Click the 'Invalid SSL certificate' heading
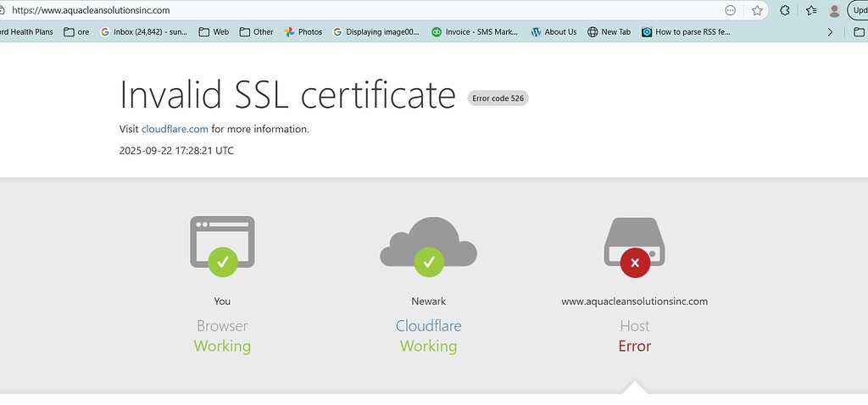The image size is (868, 405). point(287,94)
